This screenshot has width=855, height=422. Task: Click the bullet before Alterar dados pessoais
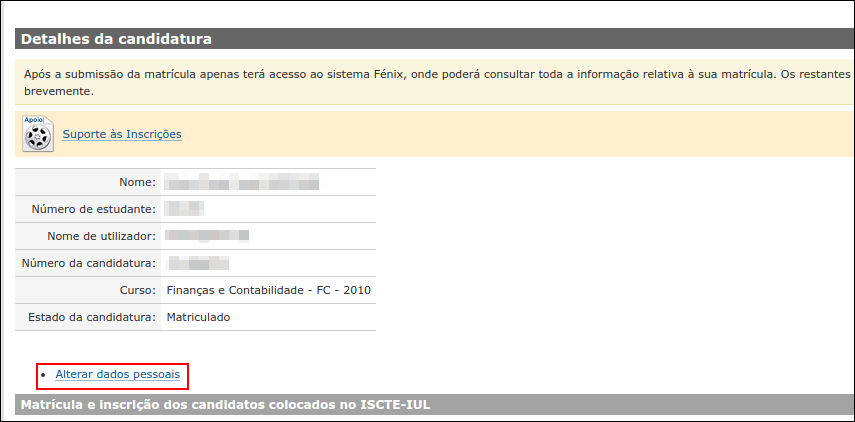pos(44,375)
